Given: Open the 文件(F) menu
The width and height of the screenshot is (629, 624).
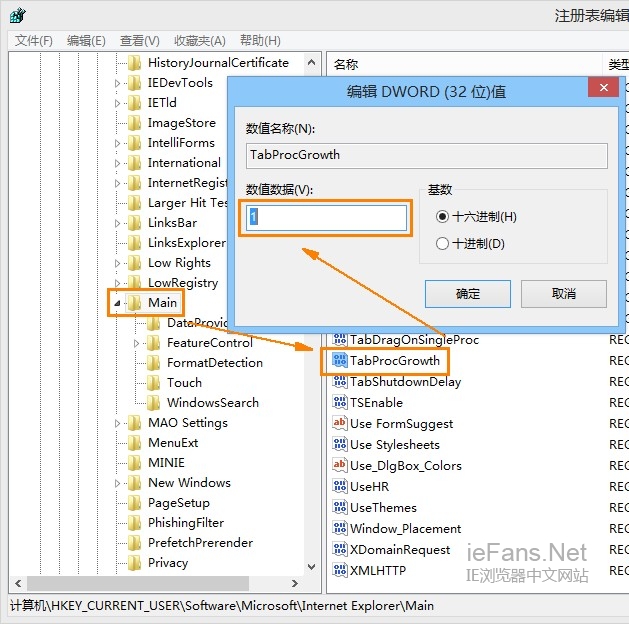Looking at the screenshot, I should [x=34, y=41].
